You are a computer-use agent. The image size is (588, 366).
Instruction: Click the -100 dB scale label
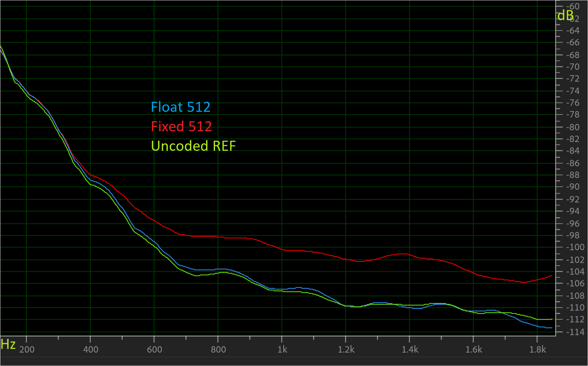tap(575, 247)
